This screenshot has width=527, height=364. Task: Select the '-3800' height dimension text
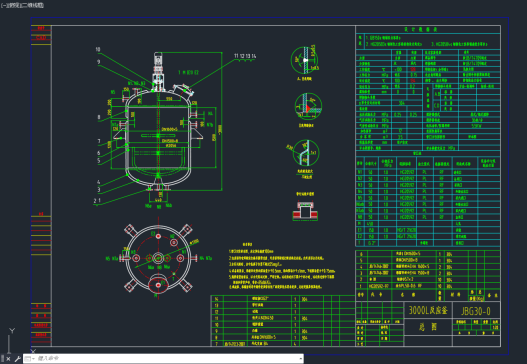pyautogui.click(x=220, y=129)
